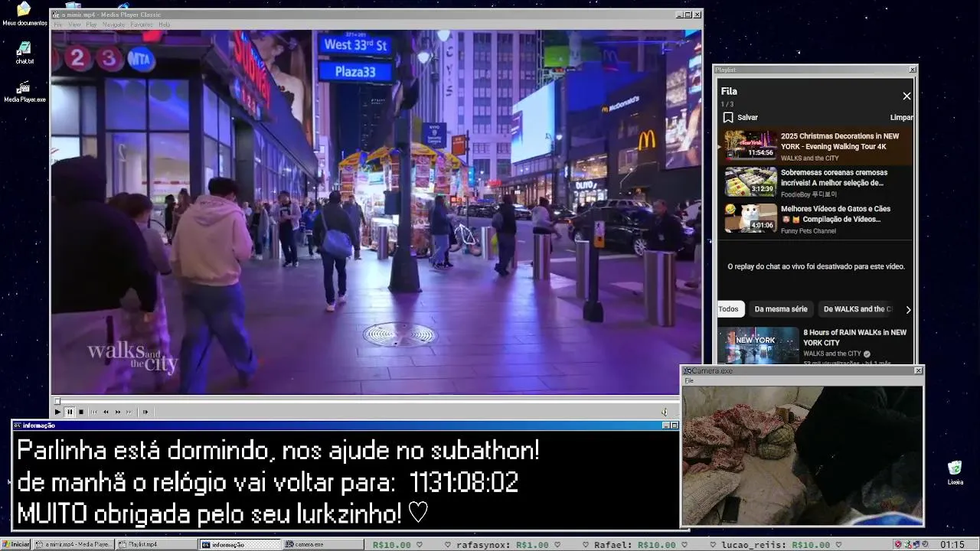Open the View menu in Media Player Classic
The height and width of the screenshot is (551, 980).
click(74, 24)
